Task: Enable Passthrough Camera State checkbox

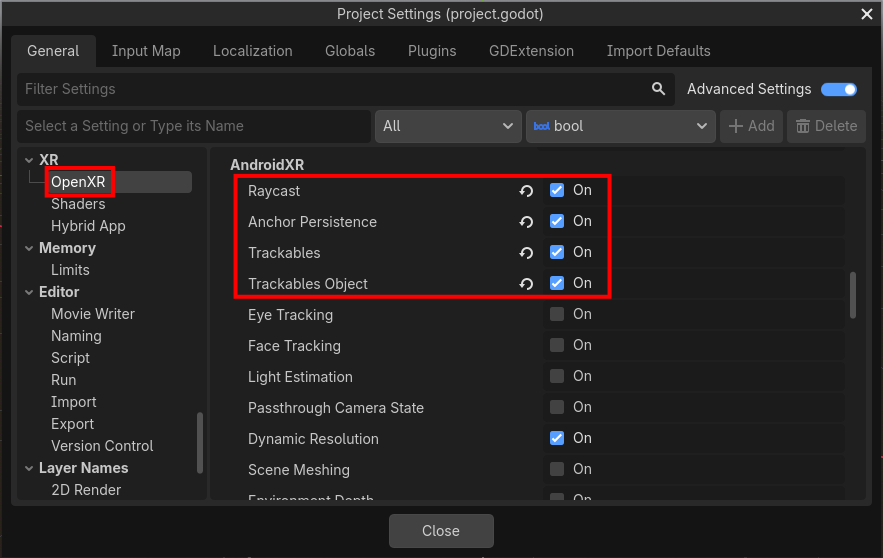Action: coord(556,407)
